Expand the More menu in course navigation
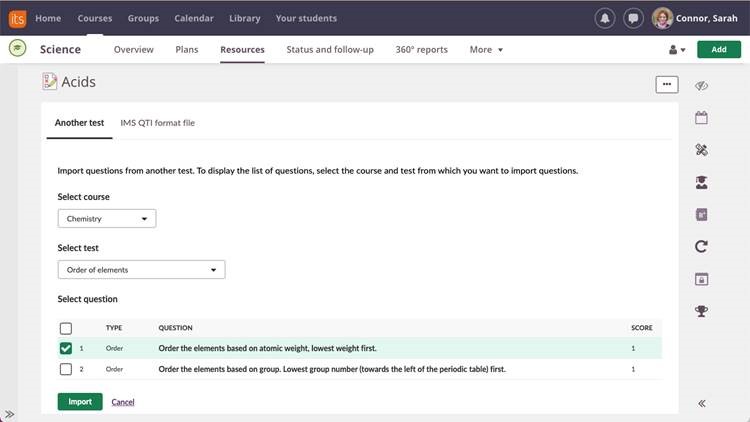The width and height of the screenshot is (750, 422). (486, 49)
